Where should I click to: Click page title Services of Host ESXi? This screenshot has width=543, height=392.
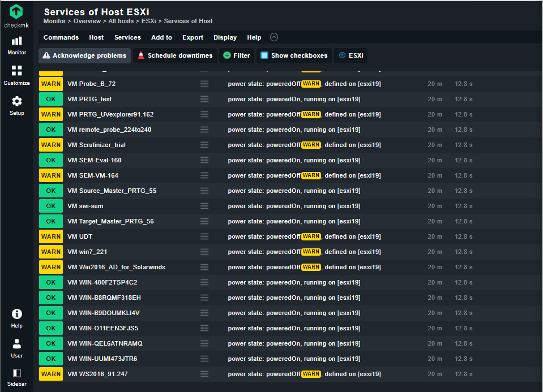pyautogui.click(x=97, y=12)
